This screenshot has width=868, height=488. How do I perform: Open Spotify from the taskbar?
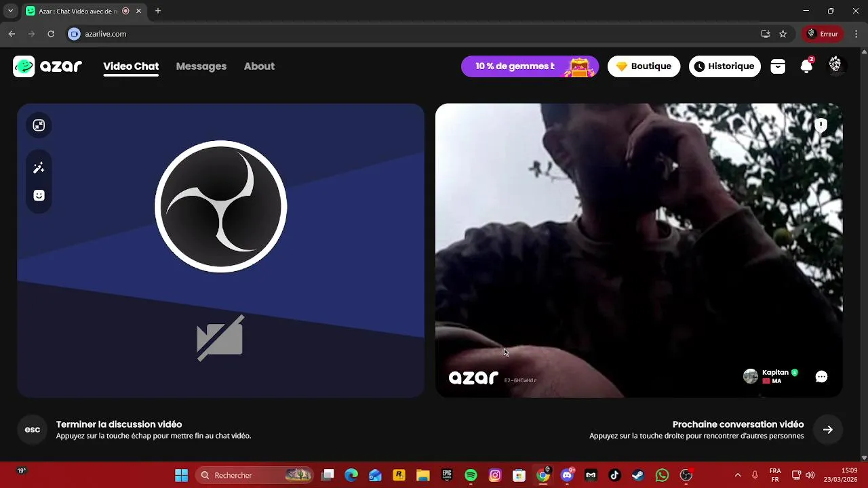[471, 475]
